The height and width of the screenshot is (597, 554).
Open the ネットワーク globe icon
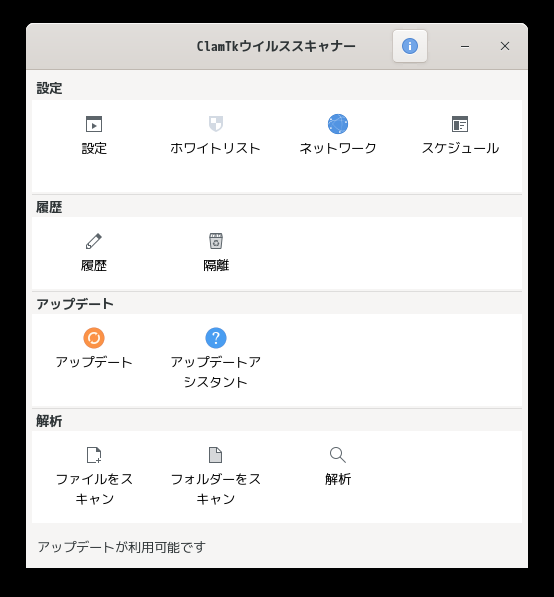[x=338, y=124]
